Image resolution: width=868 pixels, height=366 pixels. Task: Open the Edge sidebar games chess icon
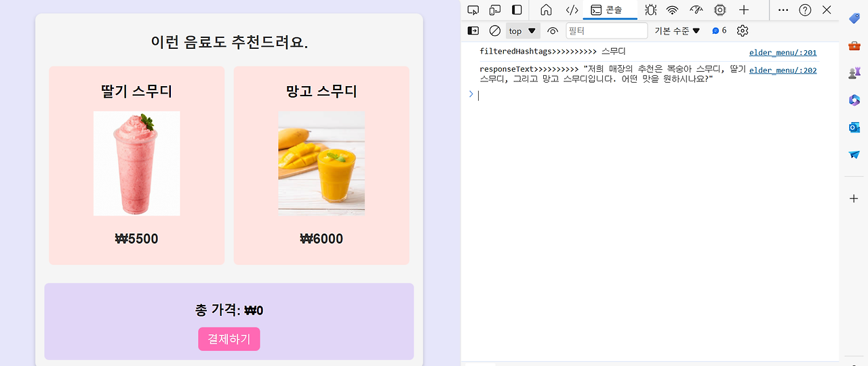pos(854,73)
